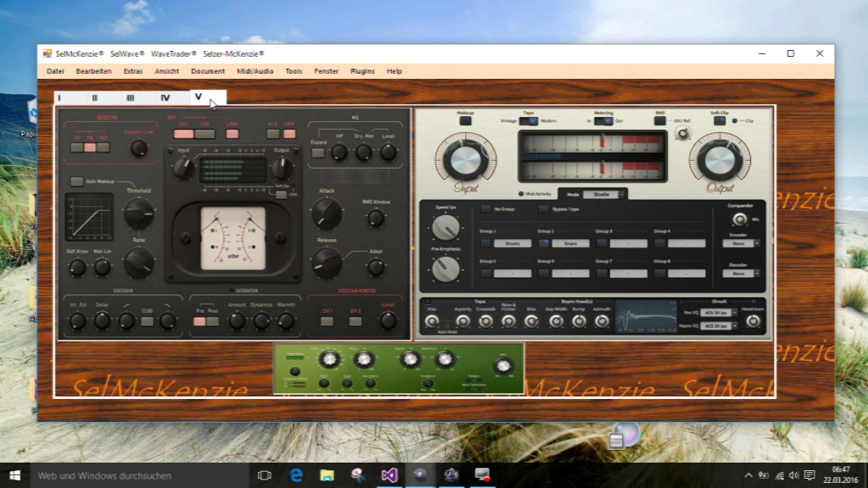This screenshot has width=868, height=488.
Task: Open the Plugins menu
Action: click(x=363, y=71)
